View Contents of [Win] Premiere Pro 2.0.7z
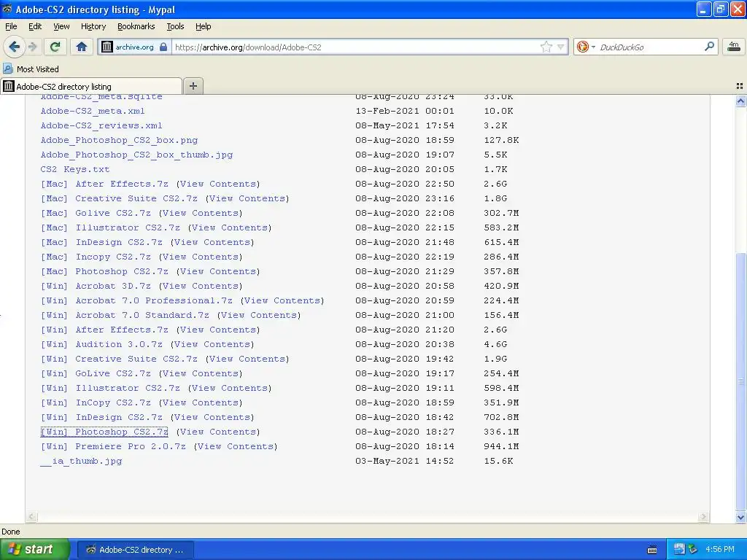Viewport: 747px width, 560px height. (x=236, y=447)
